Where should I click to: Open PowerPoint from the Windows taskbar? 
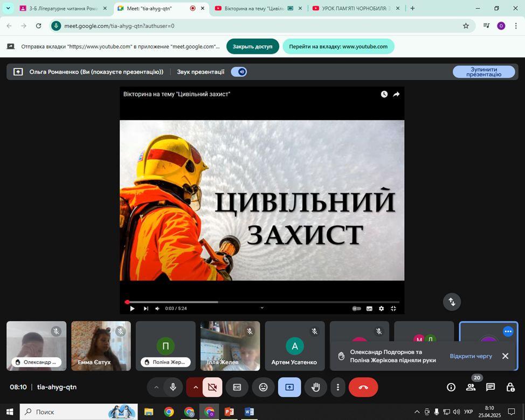click(x=229, y=412)
